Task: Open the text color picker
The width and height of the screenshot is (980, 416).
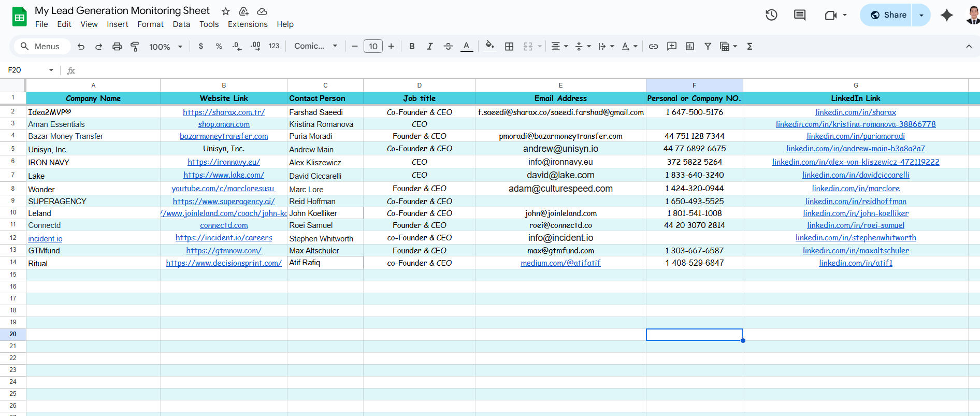Action: [x=467, y=47]
